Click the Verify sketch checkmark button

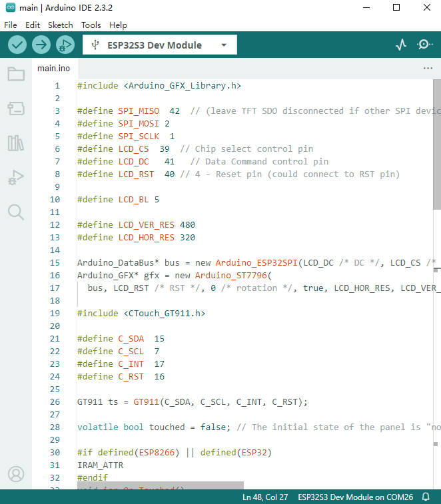click(17, 45)
